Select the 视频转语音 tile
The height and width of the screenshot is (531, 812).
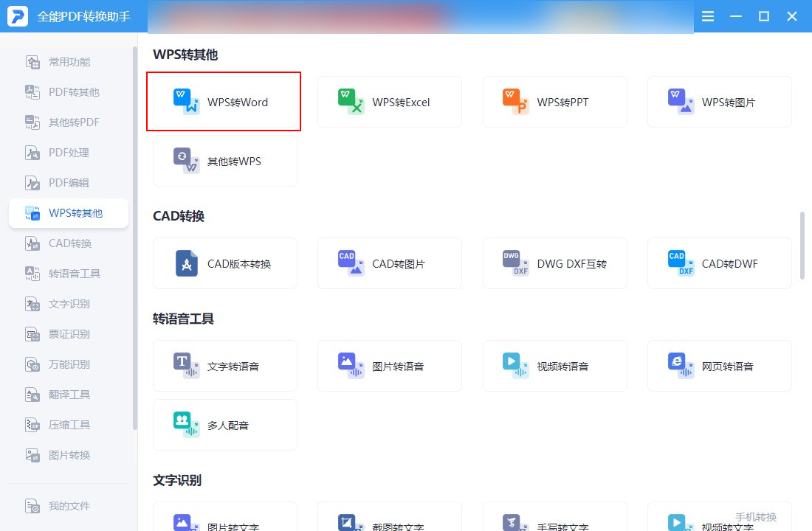[554, 366]
